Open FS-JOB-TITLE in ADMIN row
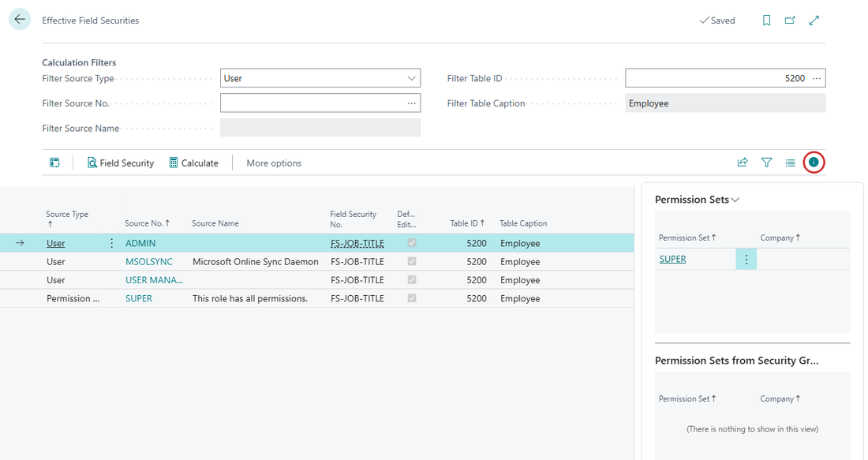This screenshot has width=868, height=460. [357, 243]
